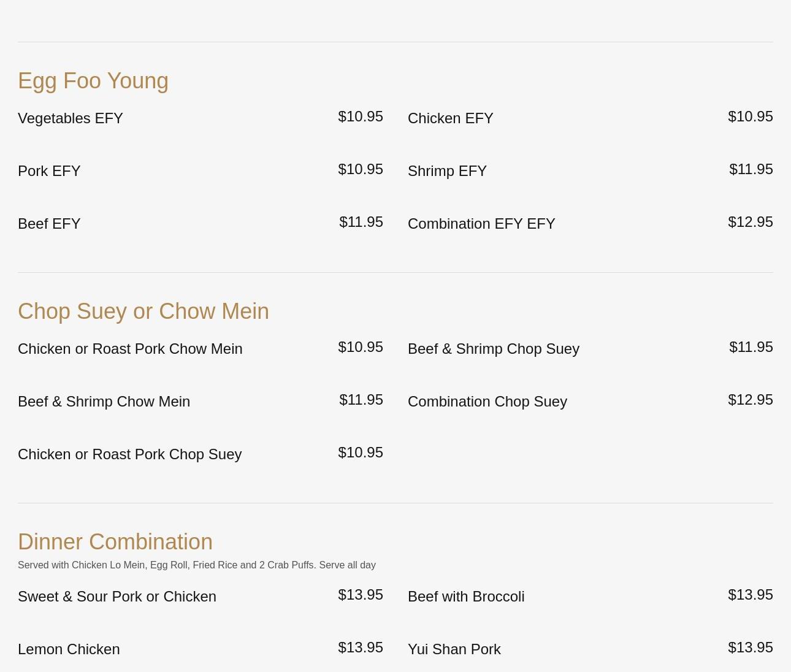This screenshot has width=791, height=672.
Task: Select Chicken or Roast Pork Chop Suey
Action: coord(129,454)
